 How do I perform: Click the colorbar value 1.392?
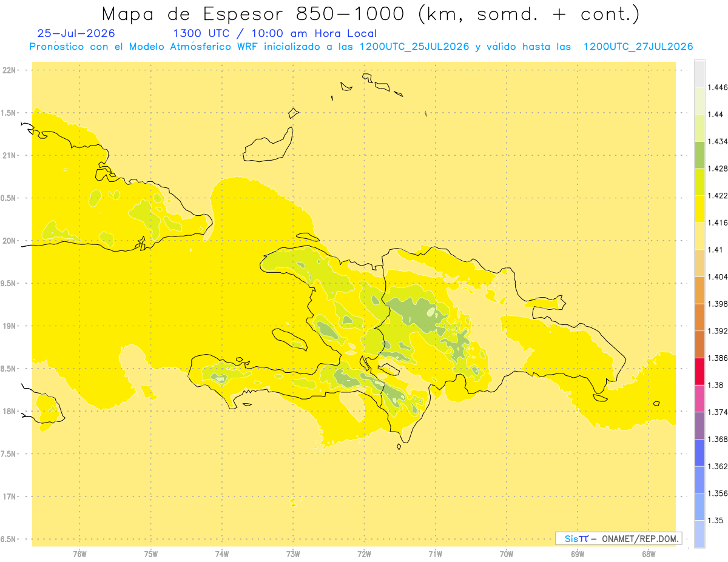(x=718, y=331)
